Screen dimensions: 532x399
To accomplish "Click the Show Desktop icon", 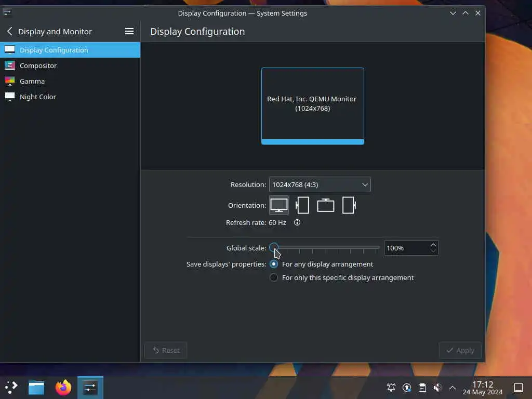I will click(518, 387).
